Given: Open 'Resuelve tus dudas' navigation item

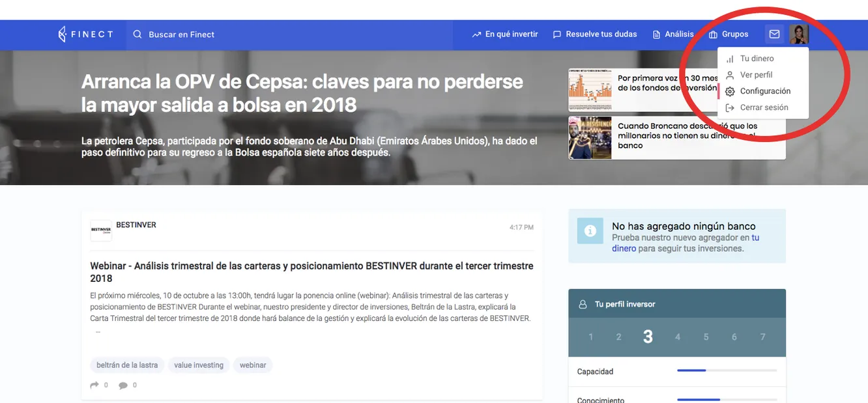Looking at the screenshot, I should 595,35.
